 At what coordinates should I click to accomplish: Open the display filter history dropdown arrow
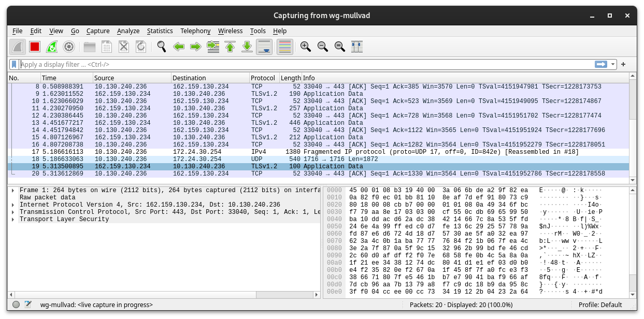click(613, 64)
